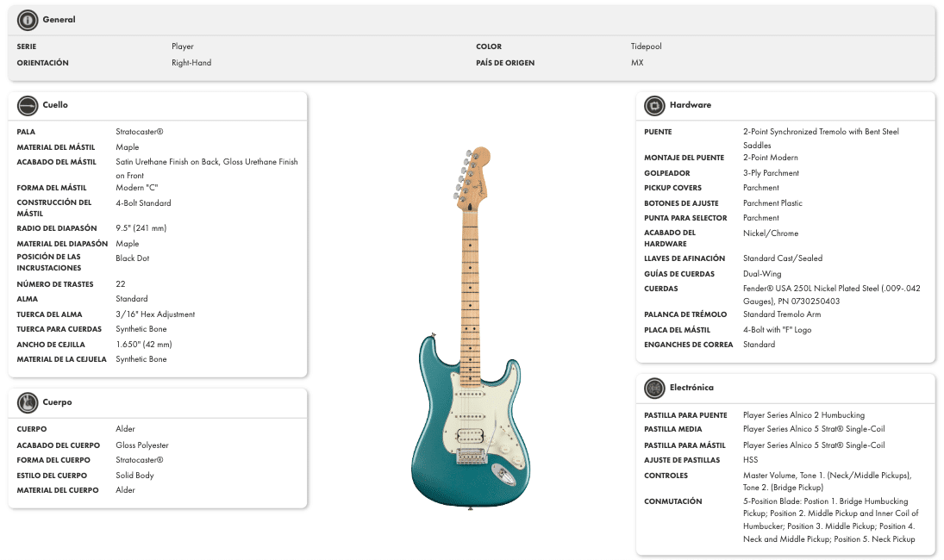This screenshot has width=944, height=560.
Task: Click the CONMUTACIÓN label
Action: click(x=672, y=501)
